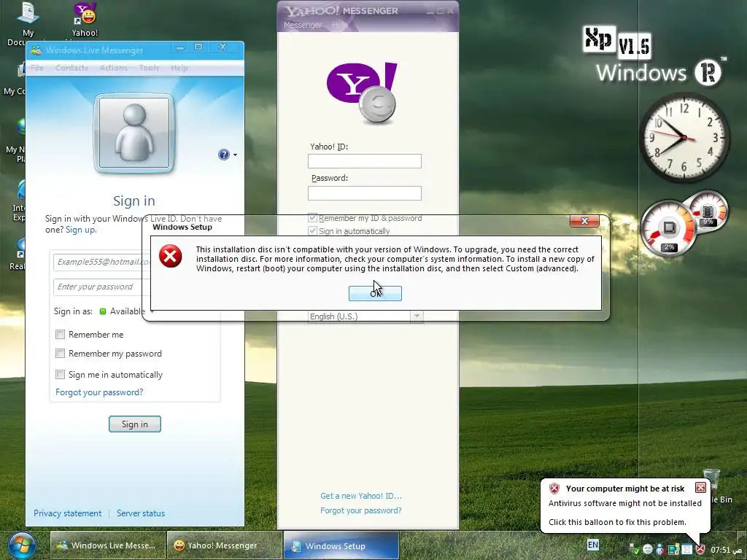Focus the Yahoo! ID input field
This screenshot has width=747, height=560.
pos(365,161)
